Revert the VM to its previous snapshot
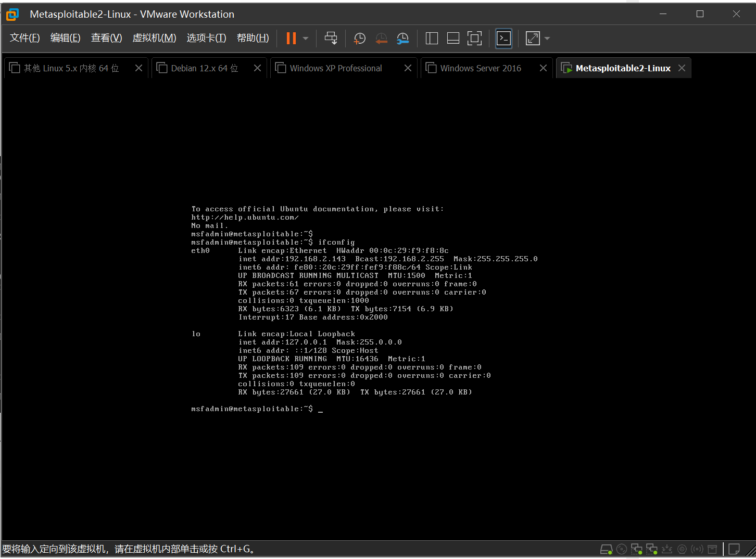Image resolution: width=756 pixels, height=559 pixels. [381, 38]
